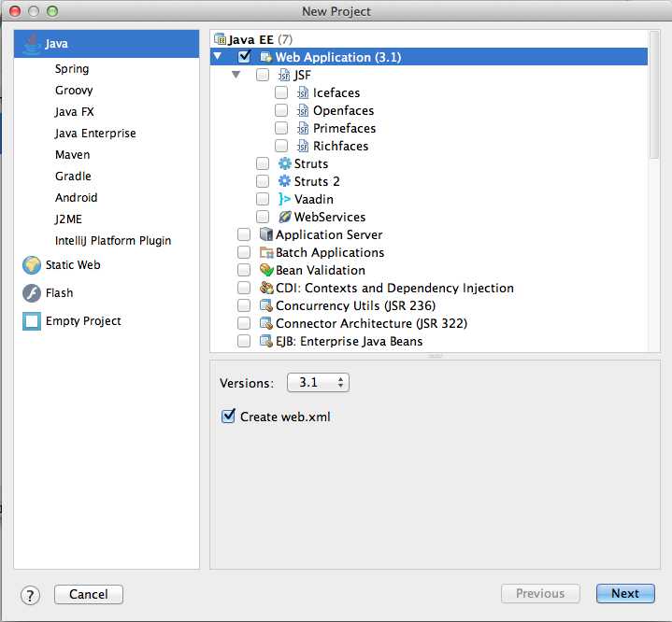Click the frameworks list vertical scrollbar
This screenshot has width=672, height=622.
(654, 95)
